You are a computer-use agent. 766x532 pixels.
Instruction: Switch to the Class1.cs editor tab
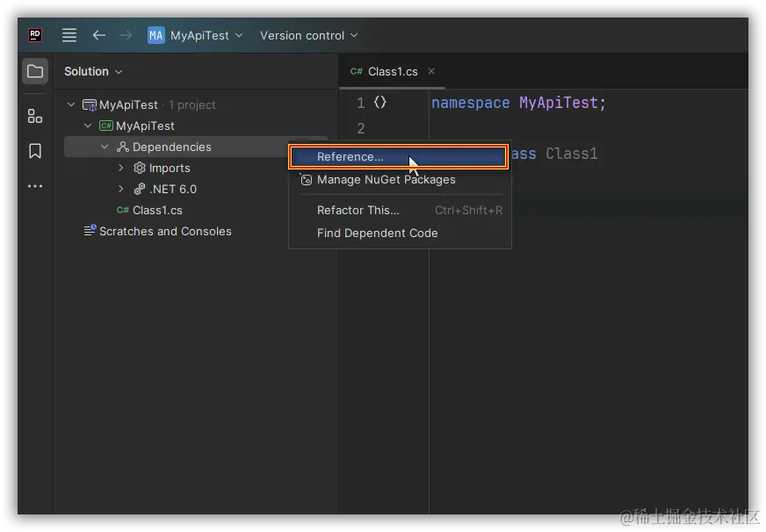[x=392, y=71]
